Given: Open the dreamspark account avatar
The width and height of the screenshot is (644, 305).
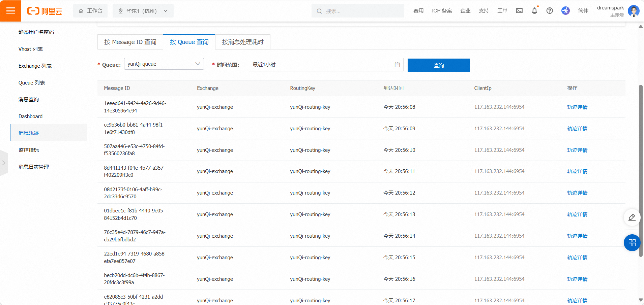Looking at the screenshot, I should pos(634,11).
